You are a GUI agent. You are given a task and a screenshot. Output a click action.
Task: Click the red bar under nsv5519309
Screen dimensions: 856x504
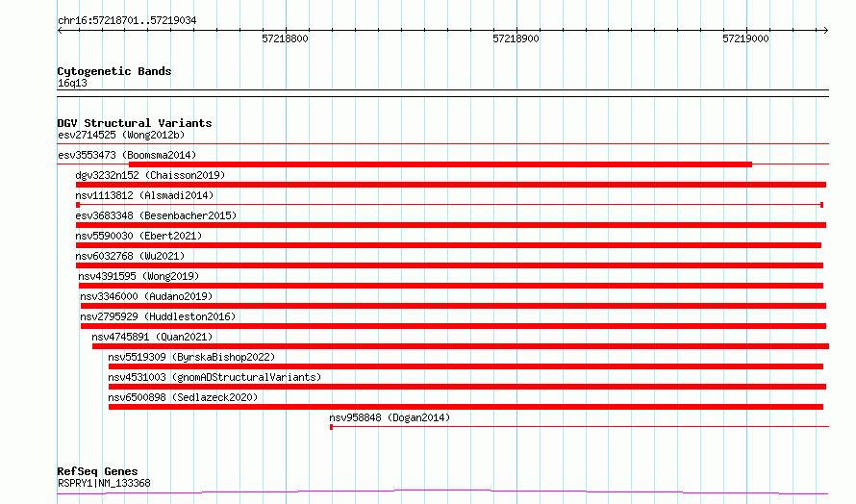coord(466,366)
